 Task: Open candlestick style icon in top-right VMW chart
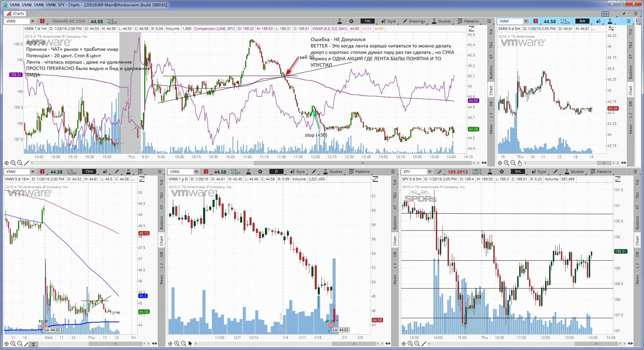point(598,21)
